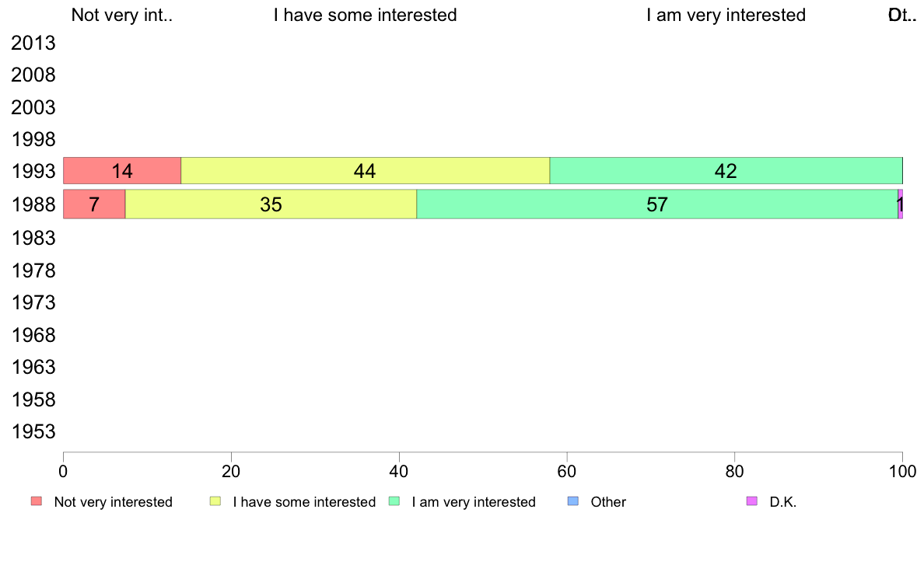Click the 1988 magenta D.K. segment
The width and height of the screenshot is (924, 572).
point(901,204)
